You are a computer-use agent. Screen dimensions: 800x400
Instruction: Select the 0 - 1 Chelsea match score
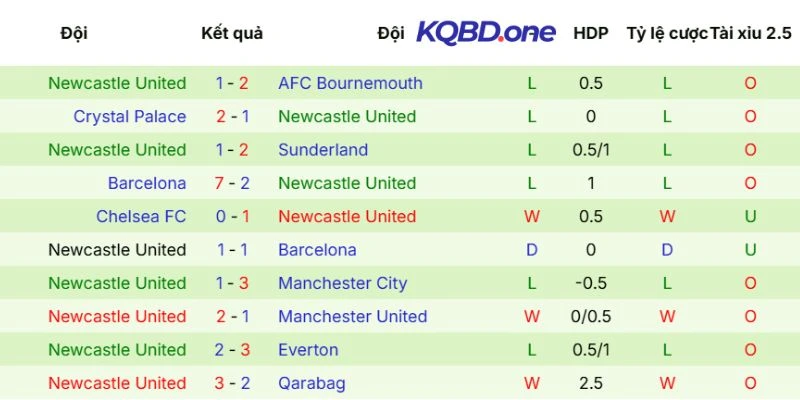click(232, 216)
